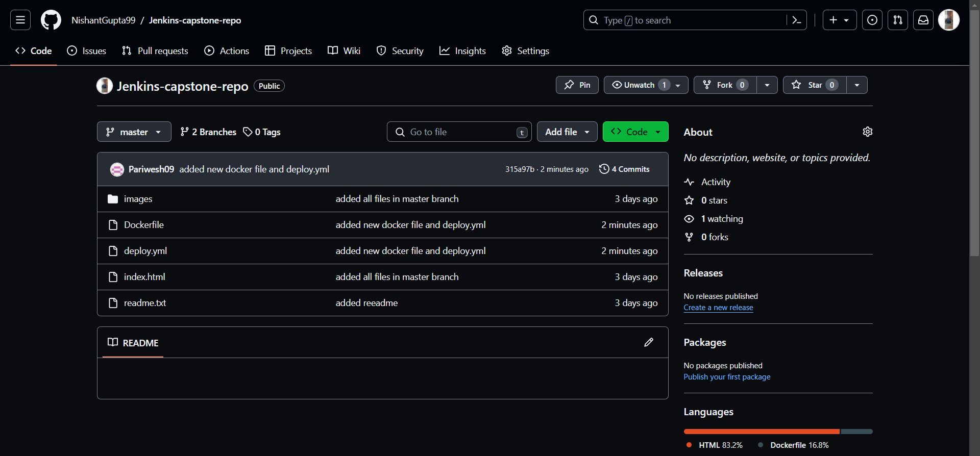Open the command palette icon
The height and width of the screenshot is (456, 980).
[796, 20]
